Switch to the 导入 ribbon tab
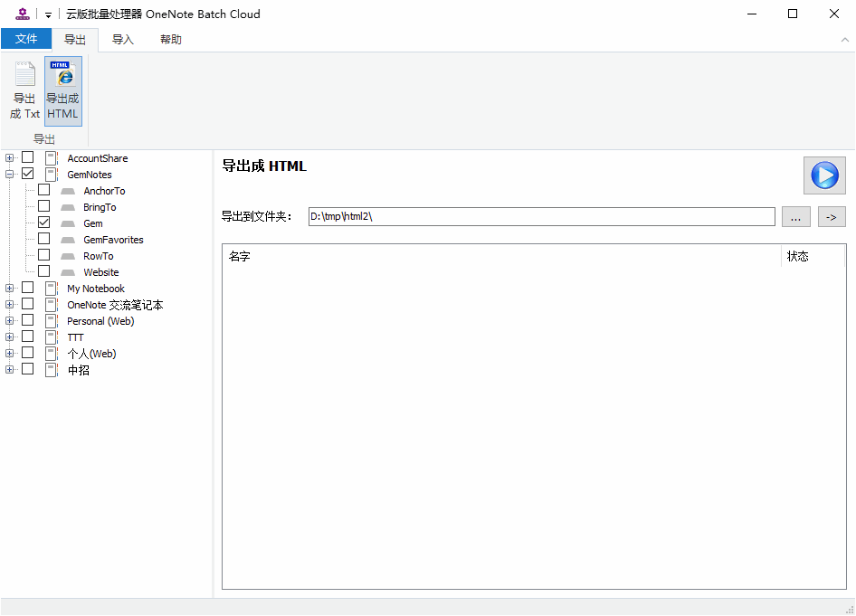The image size is (856, 616). pos(123,40)
